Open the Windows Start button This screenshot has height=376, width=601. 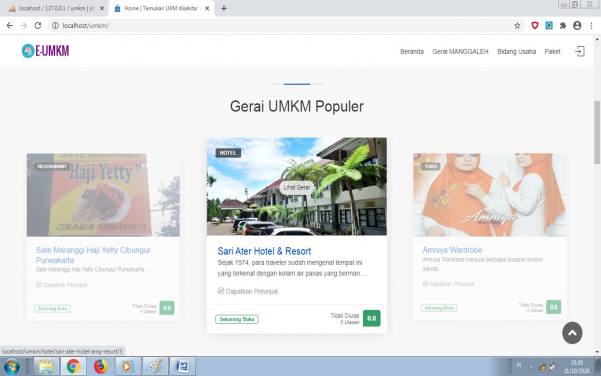point(11,367)
